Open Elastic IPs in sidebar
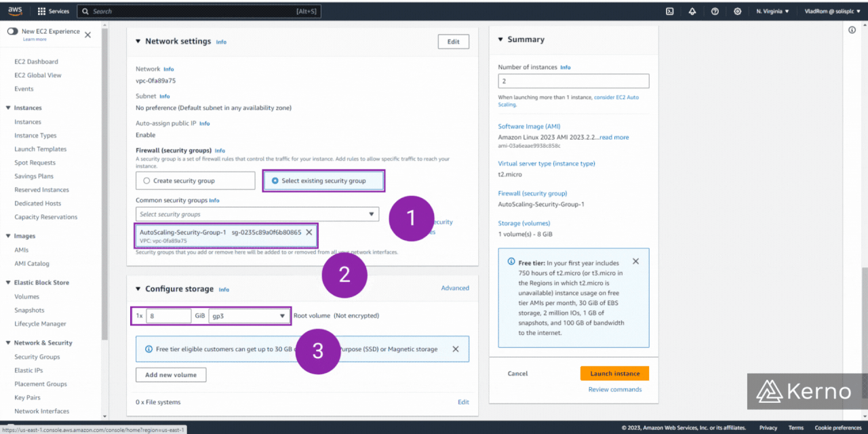This screenshot has height=434, width=868. pyautogui.click(x=28, y=370)
